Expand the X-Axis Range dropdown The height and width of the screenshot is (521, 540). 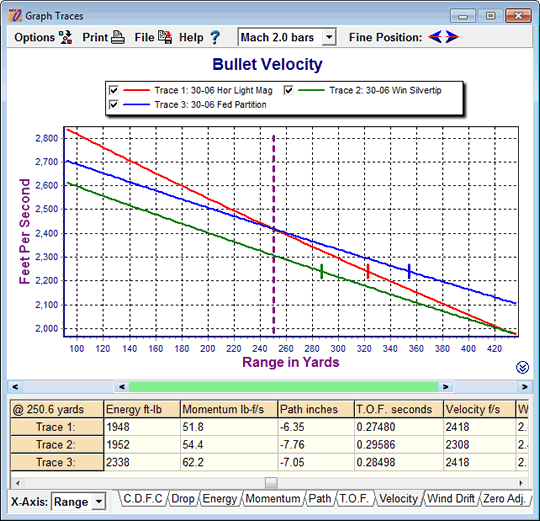click(99, 501)
